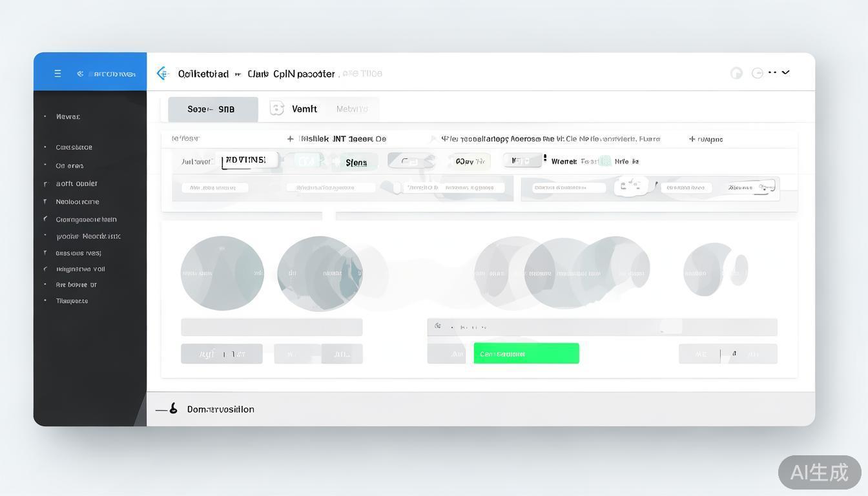Click the attachment icon inside the bottom input bar

click(438, 326)
